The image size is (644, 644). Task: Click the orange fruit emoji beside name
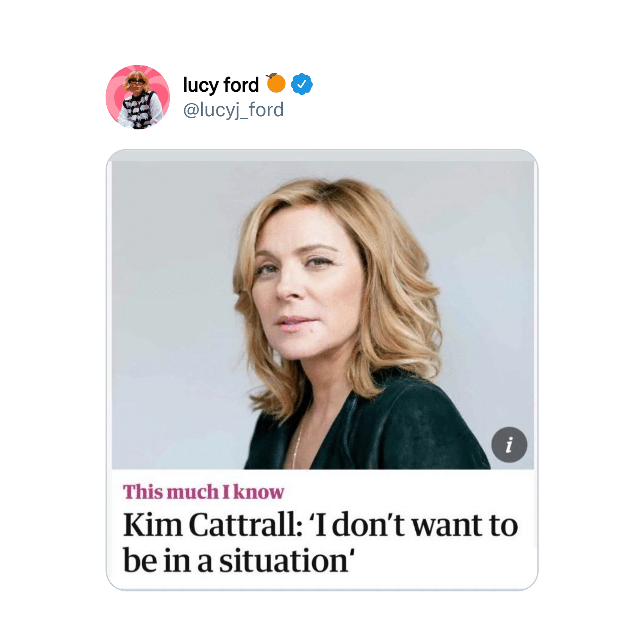(x=276, y=83)
